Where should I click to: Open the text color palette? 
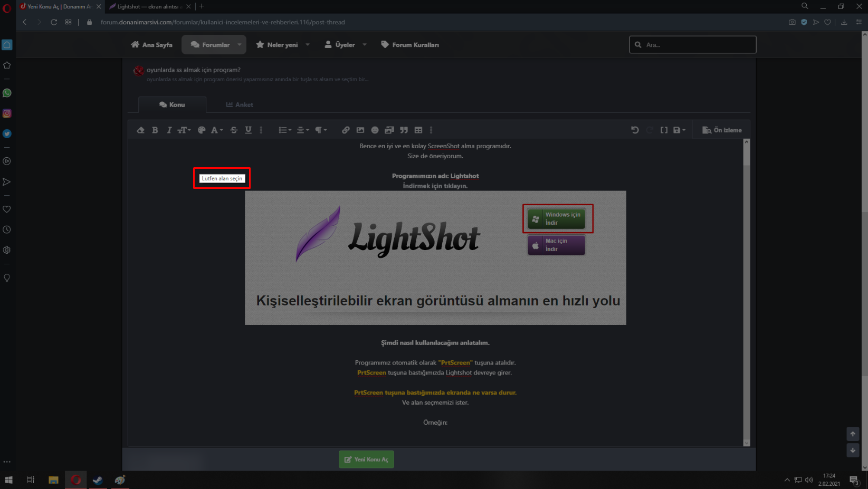click(202, 130)
